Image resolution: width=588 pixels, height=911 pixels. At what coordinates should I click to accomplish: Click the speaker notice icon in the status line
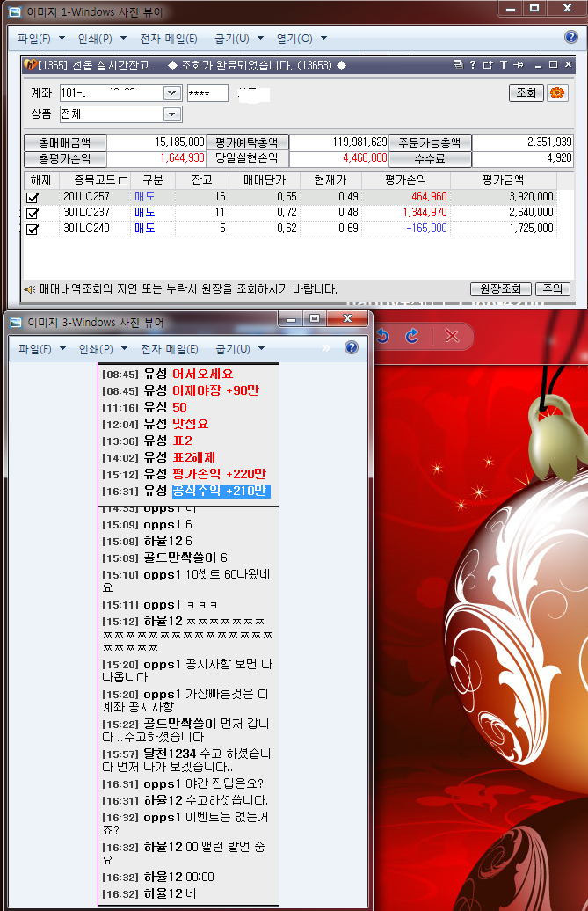pyautogui.click(x=29, y=289)
